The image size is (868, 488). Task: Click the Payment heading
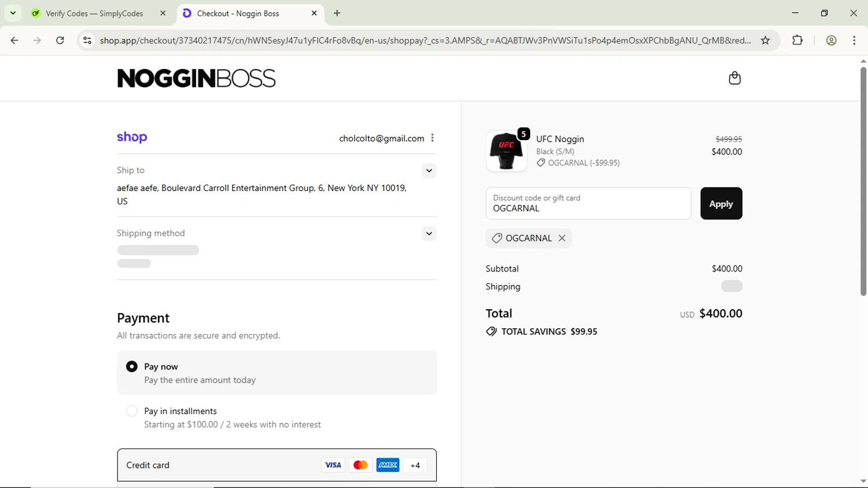[x=143, y=318]
